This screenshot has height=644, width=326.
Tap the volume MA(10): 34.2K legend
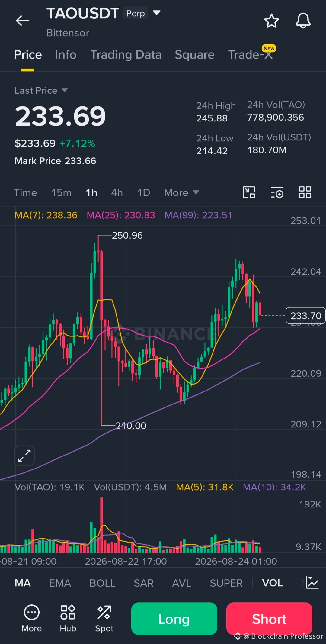[x=274, y=487]
